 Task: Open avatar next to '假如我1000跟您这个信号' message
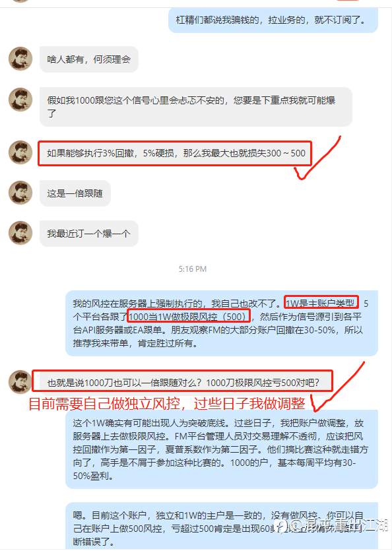pos(20,100)
